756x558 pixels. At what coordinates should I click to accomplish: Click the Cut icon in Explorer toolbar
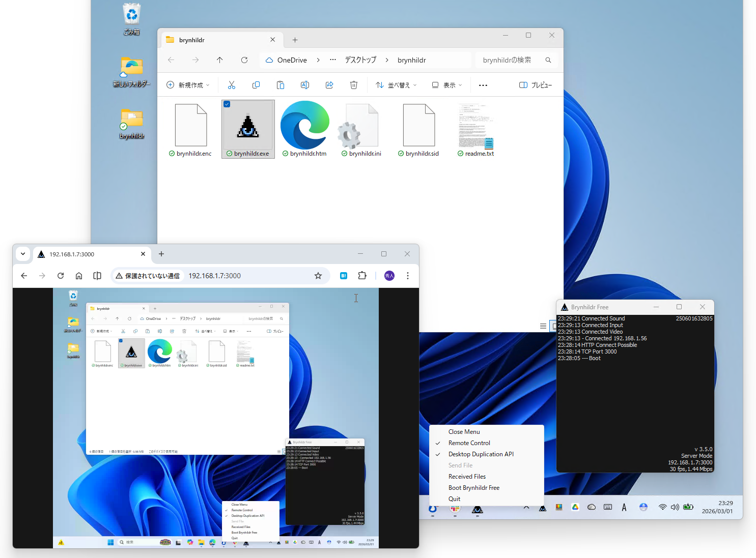232,85
